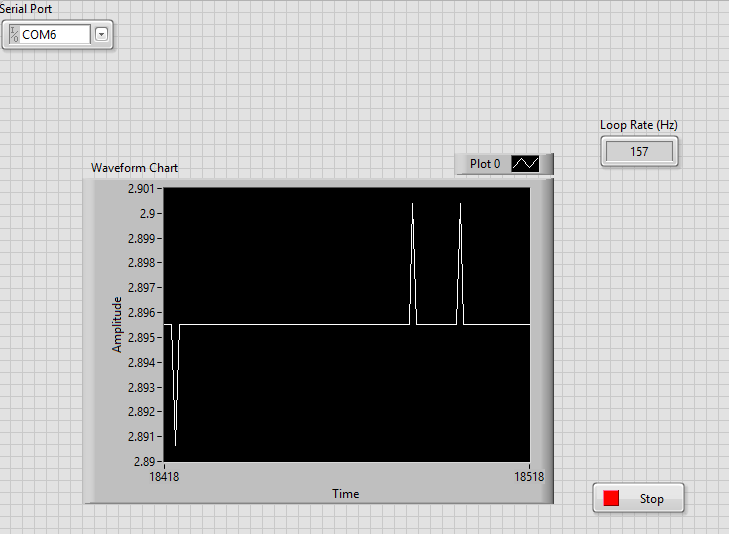This screenshot has height=534, width=729.
Task: Click the Plot 0 line style icon
Action: [x=525, y=163]
